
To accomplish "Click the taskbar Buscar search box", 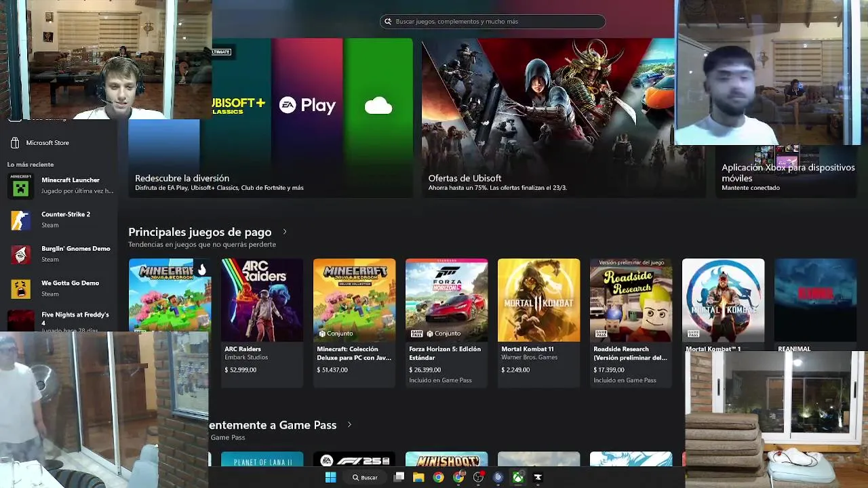I will pos(365,477).
